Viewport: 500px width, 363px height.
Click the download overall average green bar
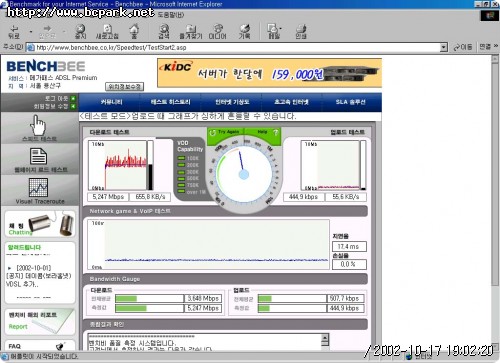(126, 298)
